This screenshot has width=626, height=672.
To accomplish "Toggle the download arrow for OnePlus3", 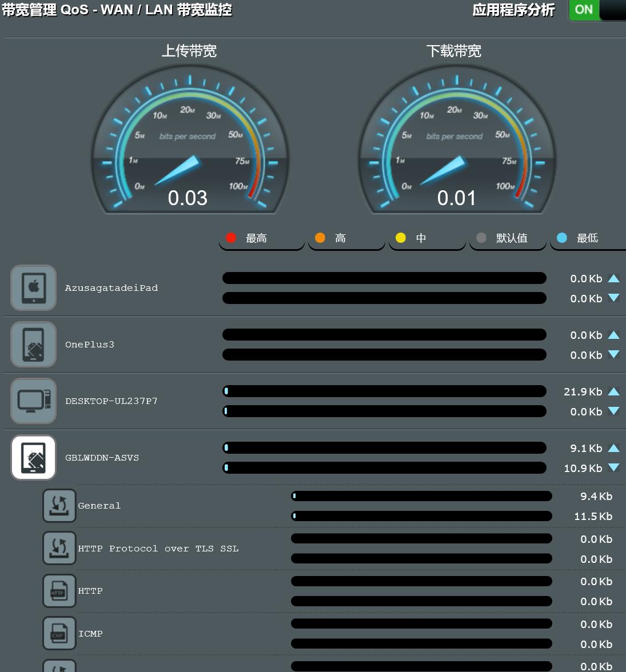I will (613, 355).
